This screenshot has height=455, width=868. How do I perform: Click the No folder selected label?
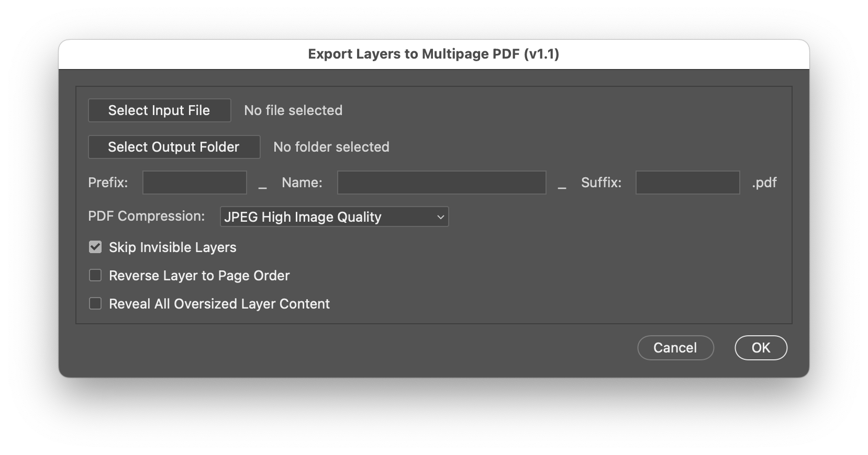331,147
